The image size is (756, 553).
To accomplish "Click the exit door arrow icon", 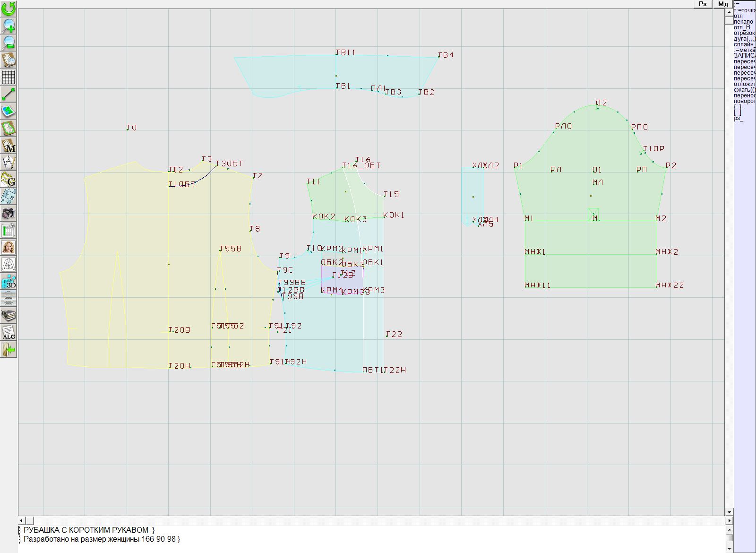I will click(9, 350).
